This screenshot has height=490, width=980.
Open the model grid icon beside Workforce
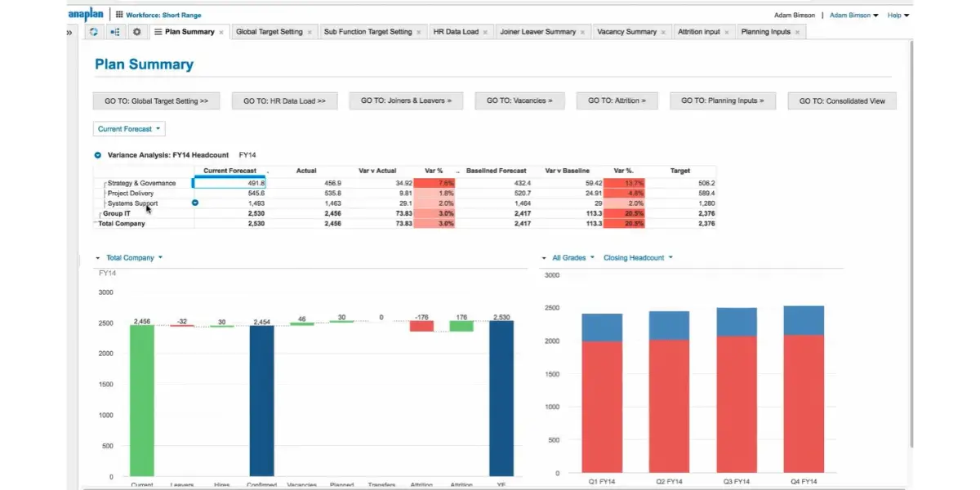119,15
